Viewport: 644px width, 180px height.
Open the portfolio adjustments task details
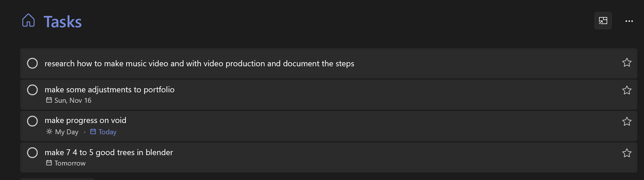[110, 89]
